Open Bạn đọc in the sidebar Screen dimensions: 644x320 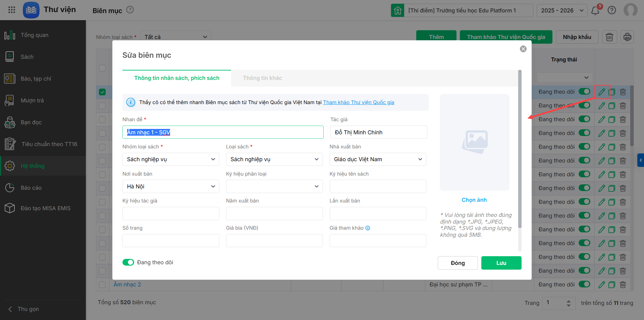tap(31, 122)
